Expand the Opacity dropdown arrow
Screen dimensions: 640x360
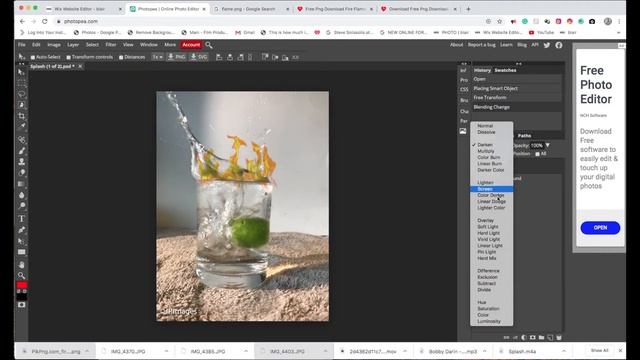[548, 145]
